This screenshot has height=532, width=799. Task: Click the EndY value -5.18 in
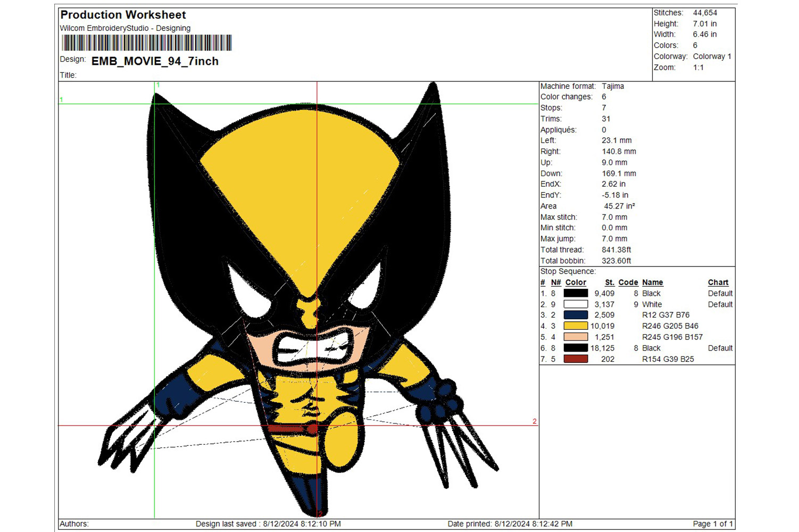pyautogui.click(x=615, y=195)
